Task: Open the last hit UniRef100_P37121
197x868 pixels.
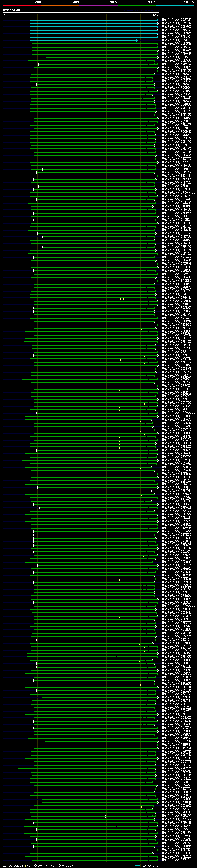Action: (177, 860)
